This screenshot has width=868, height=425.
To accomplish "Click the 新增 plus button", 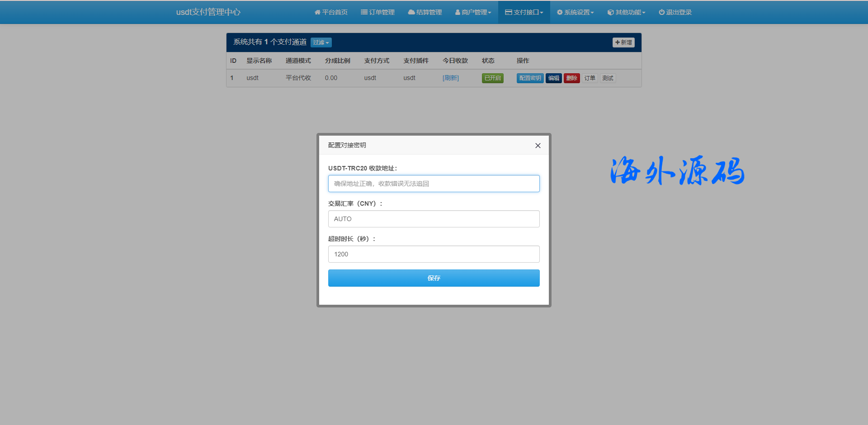I will (x=623, y=42).
